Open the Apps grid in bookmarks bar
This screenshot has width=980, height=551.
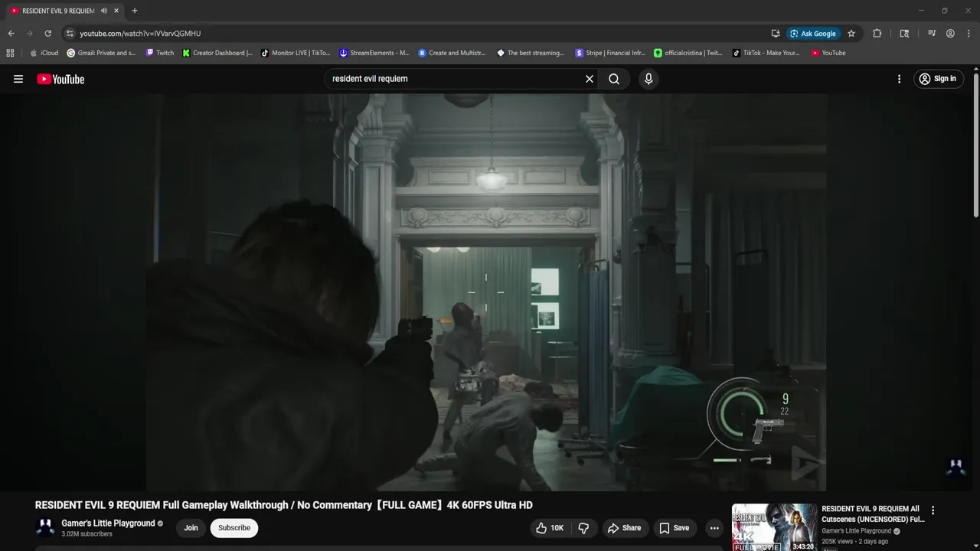(10, 53)
